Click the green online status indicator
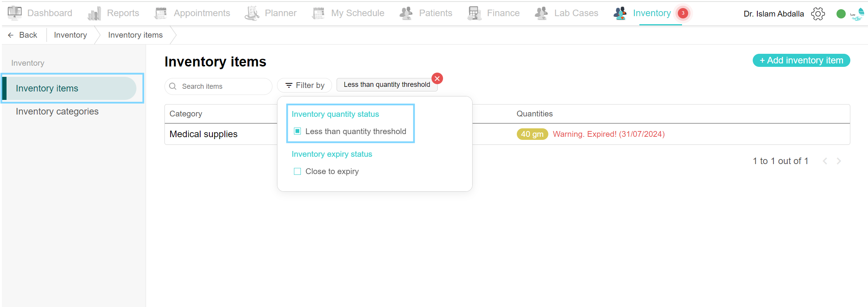Screen dimensions: 868x307 click(841, 14)
